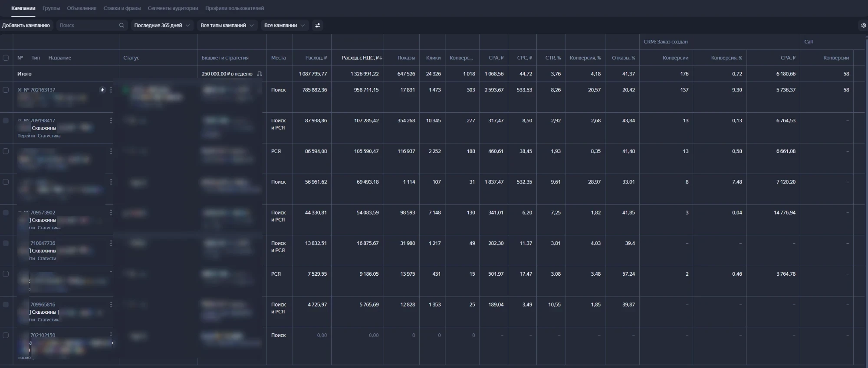Open 'Статистика' link for campaign 709573902

click(x=49, y=228)
